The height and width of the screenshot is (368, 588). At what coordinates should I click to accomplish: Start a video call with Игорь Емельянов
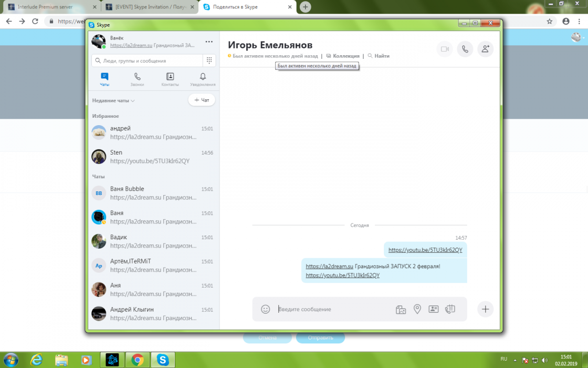coord(445,49)
